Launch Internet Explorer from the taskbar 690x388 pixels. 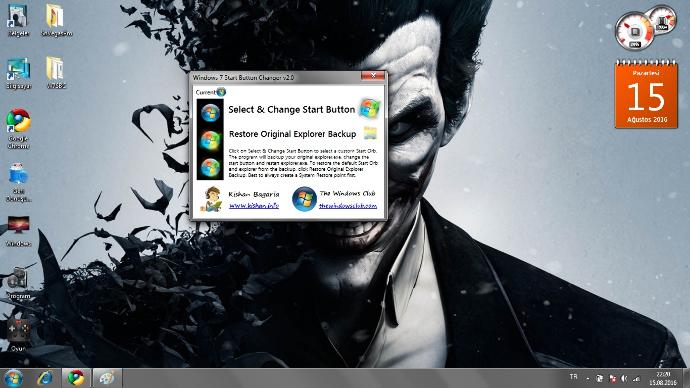click(x=45, y=378)
